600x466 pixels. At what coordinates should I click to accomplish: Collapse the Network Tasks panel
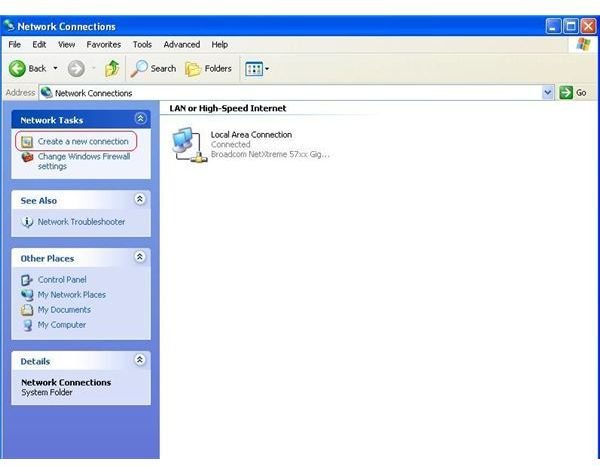point(140,119)
